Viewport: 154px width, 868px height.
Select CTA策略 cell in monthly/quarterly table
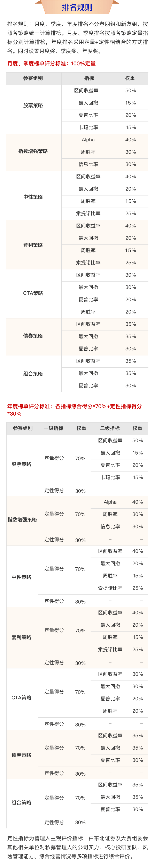(x=33, y=293)
